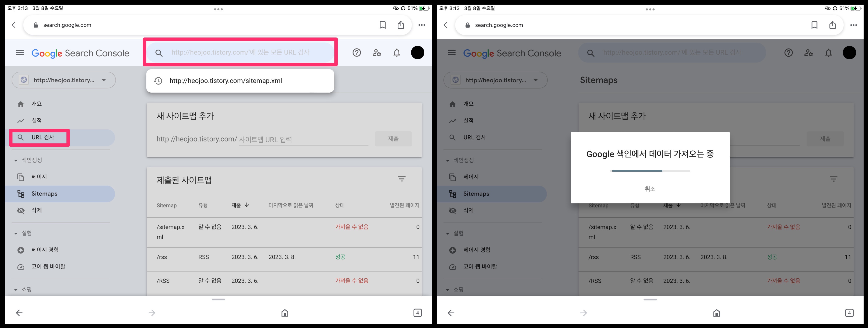Click help icon in left window header
The image size is (868, 328).
click(x=357, y=53)
